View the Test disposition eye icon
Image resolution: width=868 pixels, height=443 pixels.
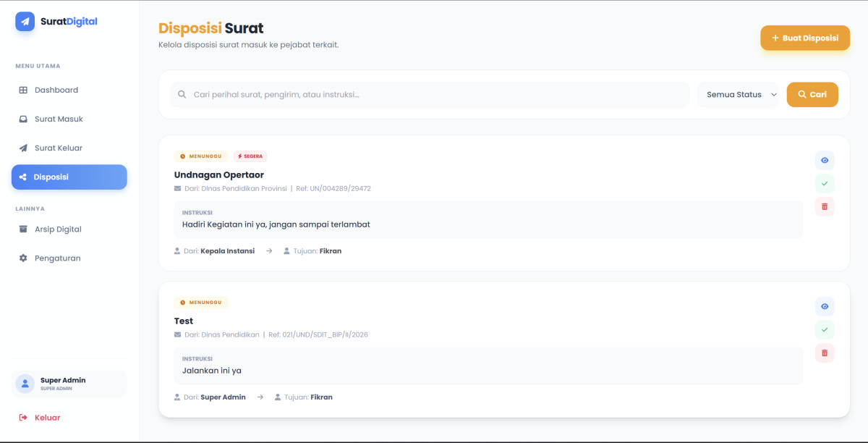click(825, 307)
